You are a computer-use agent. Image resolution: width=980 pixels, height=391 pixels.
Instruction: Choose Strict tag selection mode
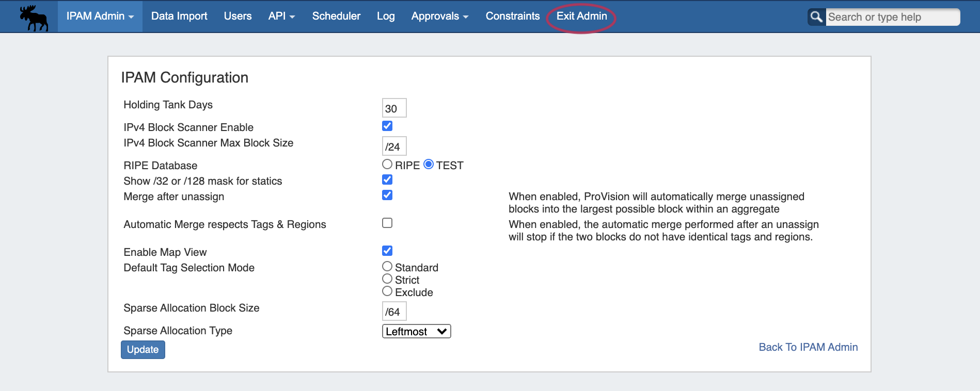(x=387, y=279)
